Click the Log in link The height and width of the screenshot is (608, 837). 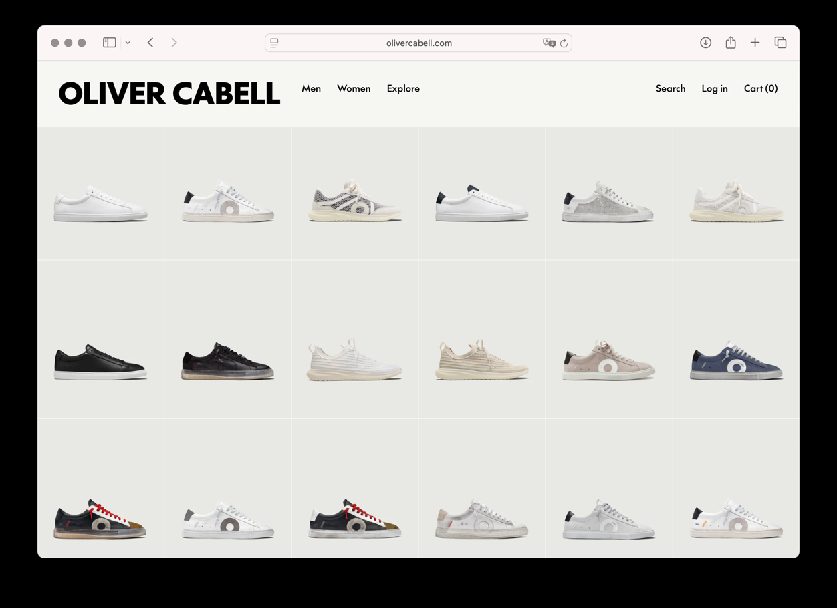tap(715, 89)
